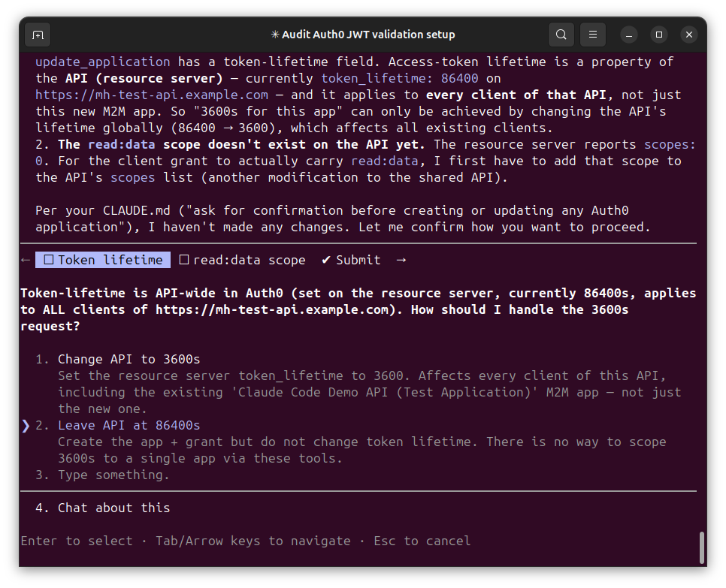This screenshot has width=726, height=588.
Task: Click the selection caret beside option 2
Action: (26, 426)
